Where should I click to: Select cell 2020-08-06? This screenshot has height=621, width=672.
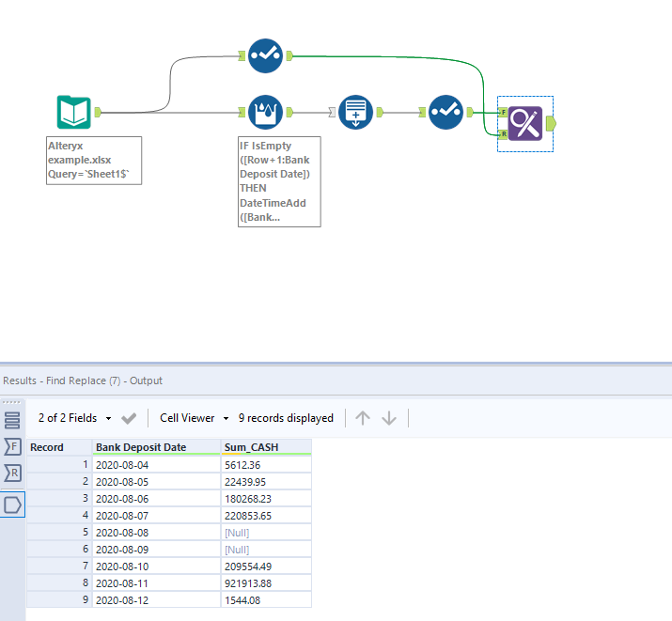(156, 499)
